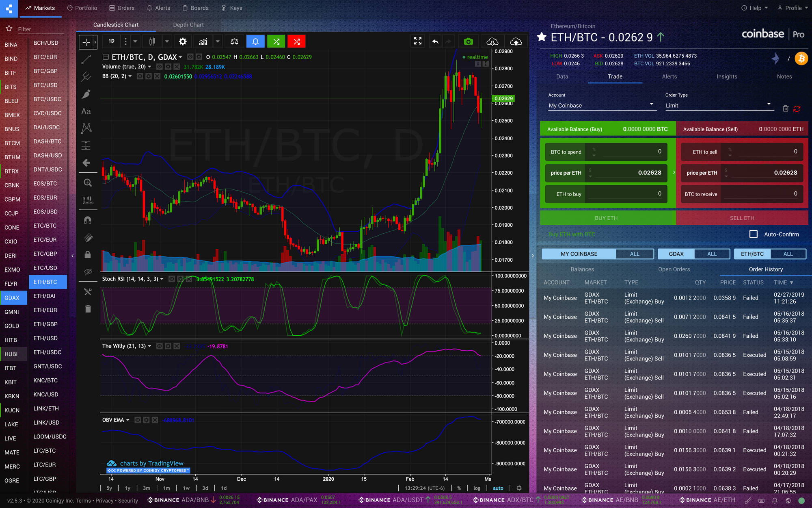Image resolution: width=812 pixels, height=508 pixels.
Task: Toggle favorite star for ETH/BTC
Action: click(x=542, y=37)
